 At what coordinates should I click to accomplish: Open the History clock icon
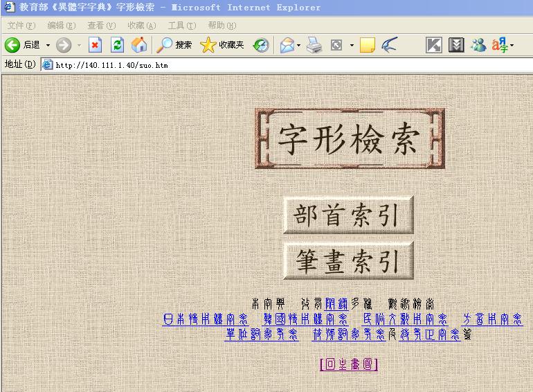point(261,45)
